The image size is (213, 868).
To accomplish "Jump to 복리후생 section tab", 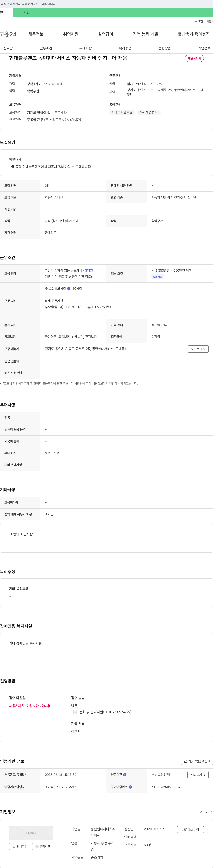I will 125,48.
